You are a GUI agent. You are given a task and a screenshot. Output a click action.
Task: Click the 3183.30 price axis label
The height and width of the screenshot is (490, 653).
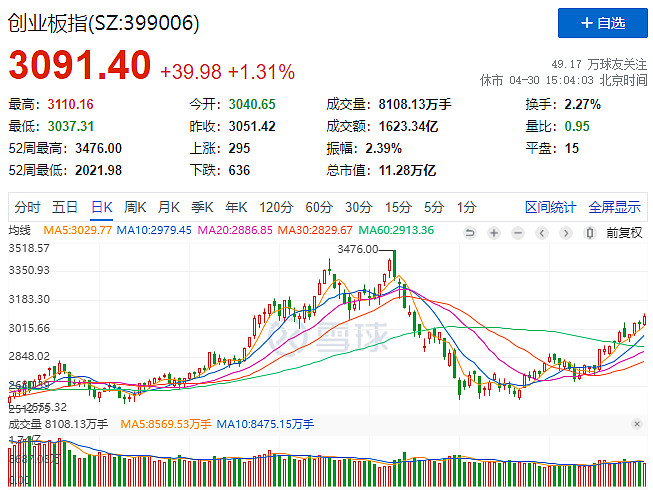coord(29,299)
